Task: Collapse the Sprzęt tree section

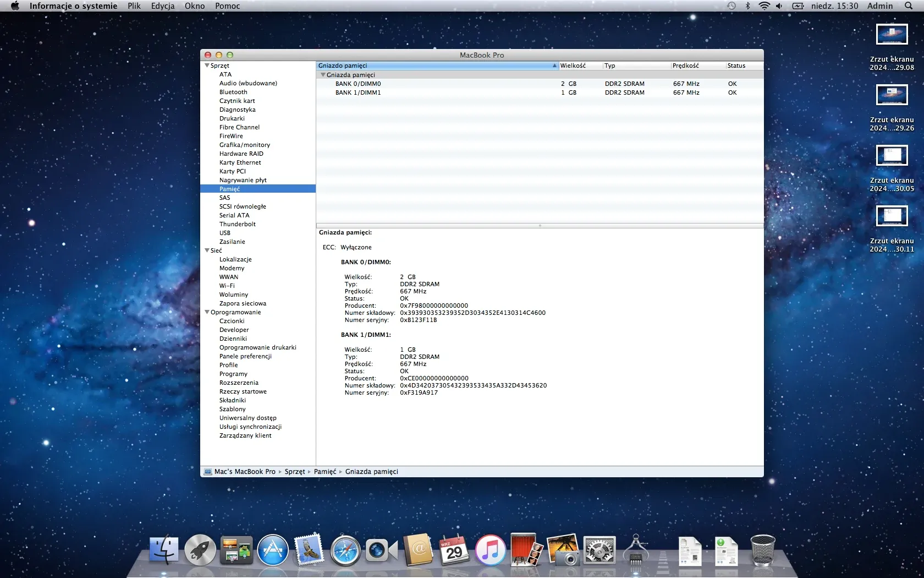Action: [x=207, y=66]
